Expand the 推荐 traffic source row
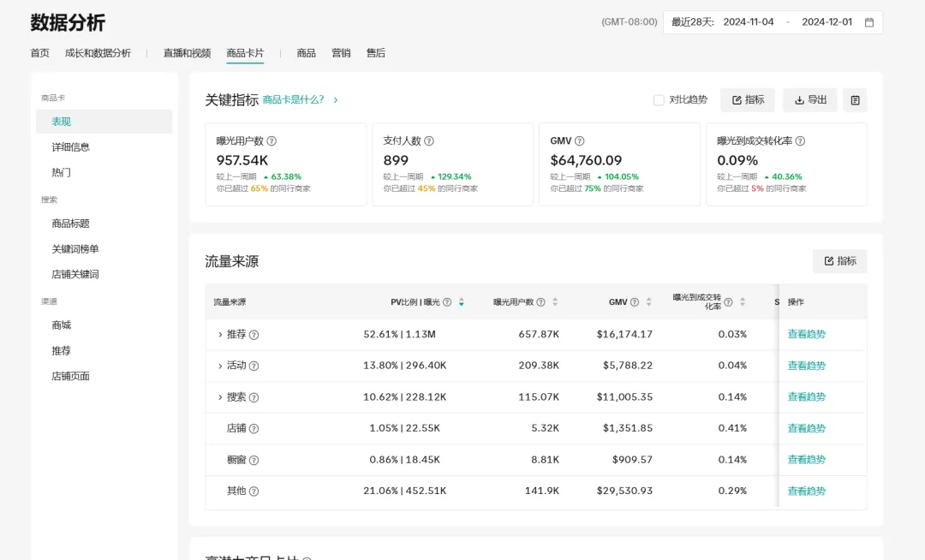Screen dimensions: 925x560 [220, 335]
